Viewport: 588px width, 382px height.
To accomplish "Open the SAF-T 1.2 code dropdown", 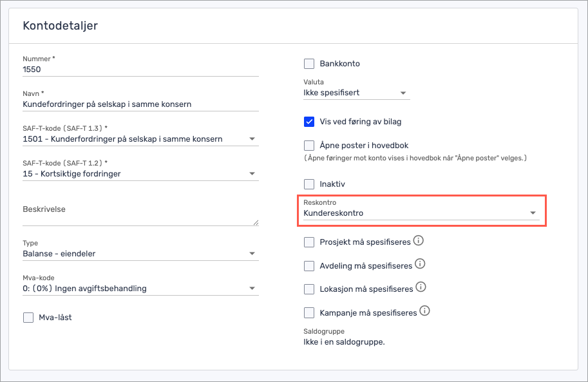I will 140,174.
